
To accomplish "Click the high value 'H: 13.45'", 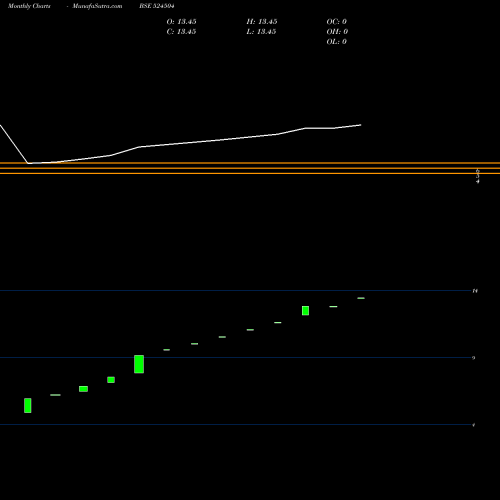I will coord(262,22).
